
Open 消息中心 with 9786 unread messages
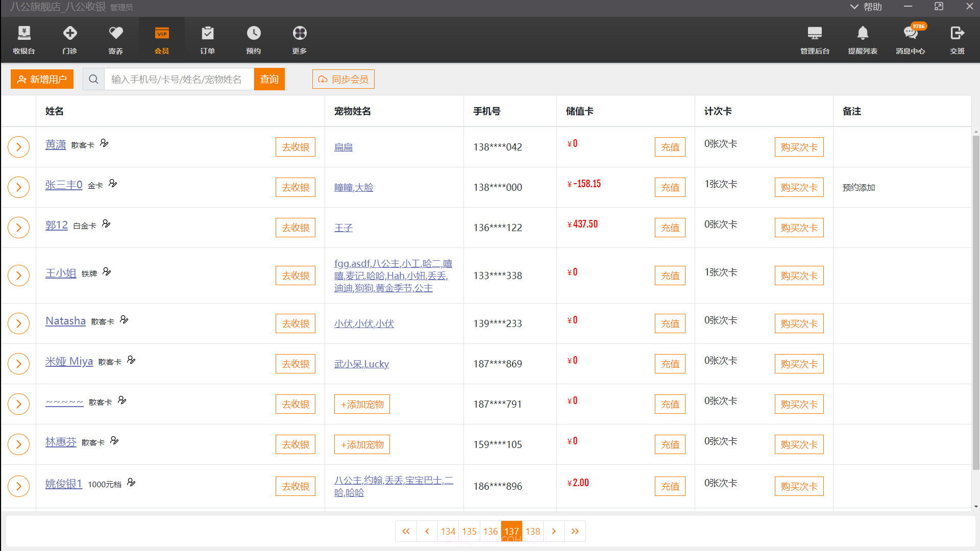coord(911,40)
